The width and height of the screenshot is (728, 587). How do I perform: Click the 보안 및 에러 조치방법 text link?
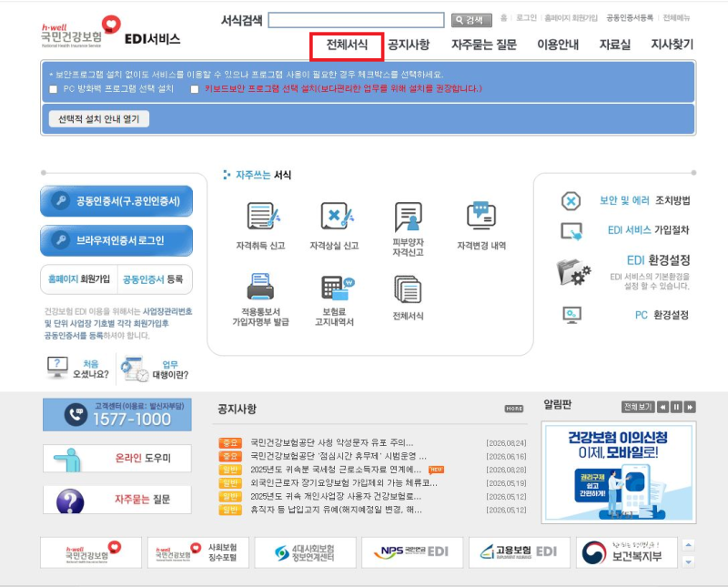tap(644, 200)
